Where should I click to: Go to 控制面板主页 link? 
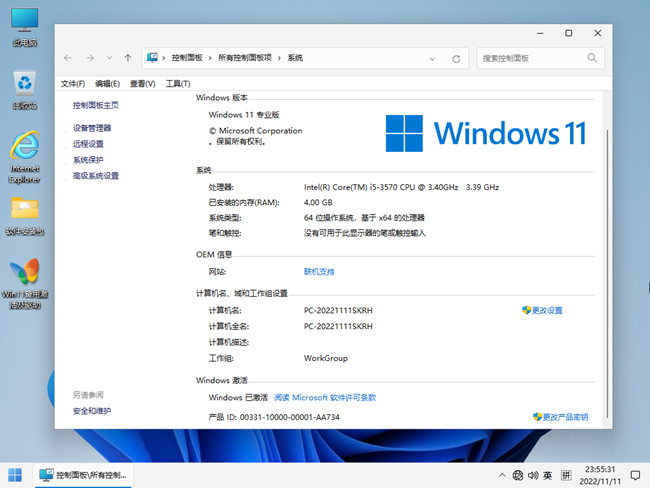point(96,105)
